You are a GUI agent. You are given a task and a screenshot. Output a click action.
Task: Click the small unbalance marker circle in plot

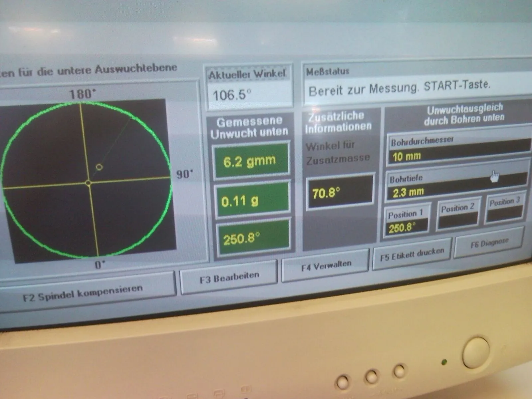click(x=99, y=167)
